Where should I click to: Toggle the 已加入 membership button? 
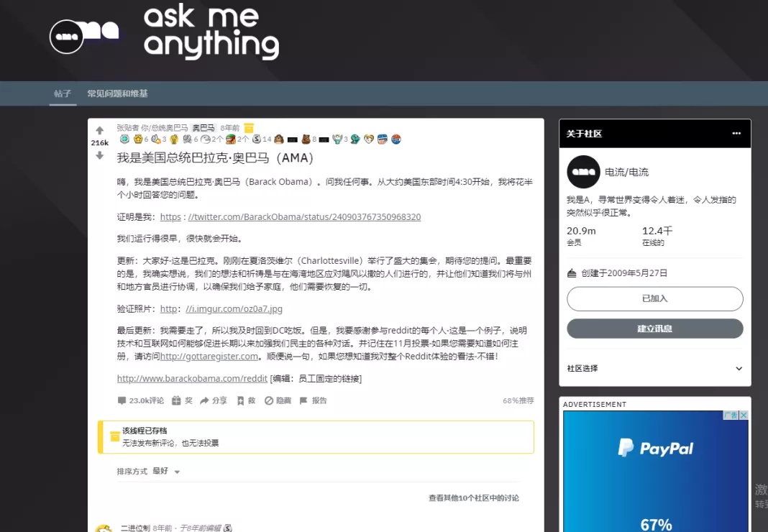[x=654, y=299]
